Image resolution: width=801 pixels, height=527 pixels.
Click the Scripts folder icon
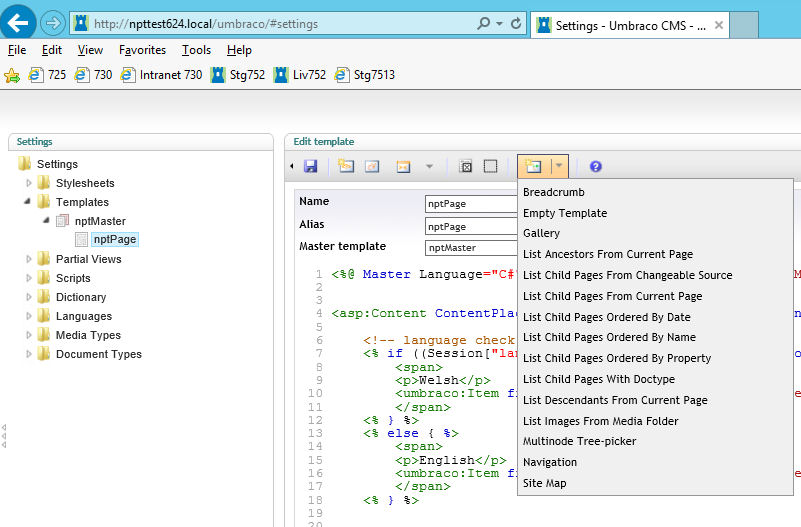(43, 277)
